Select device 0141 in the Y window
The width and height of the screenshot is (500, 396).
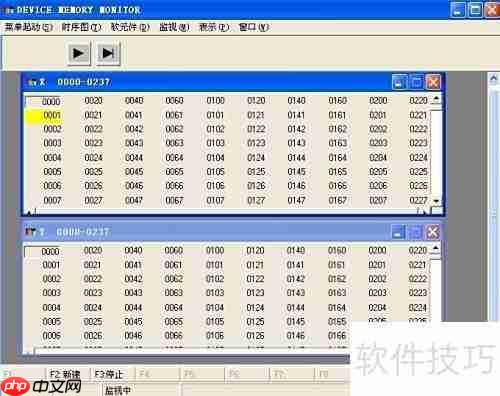296,265
